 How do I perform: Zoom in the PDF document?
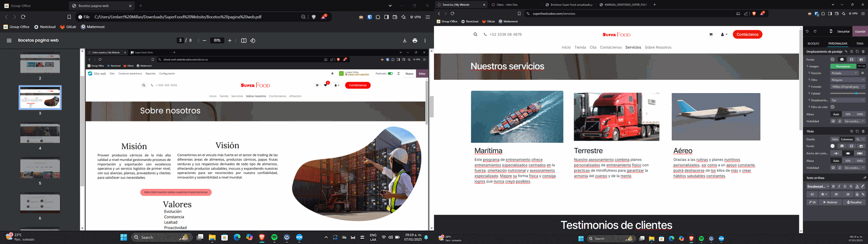point(230,40)
